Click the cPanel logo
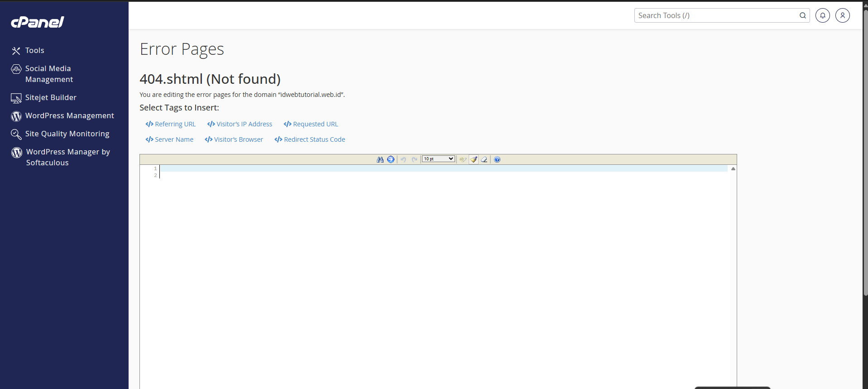Image resolution: width=868 pixels, height=389 pixels. (38, 22)
